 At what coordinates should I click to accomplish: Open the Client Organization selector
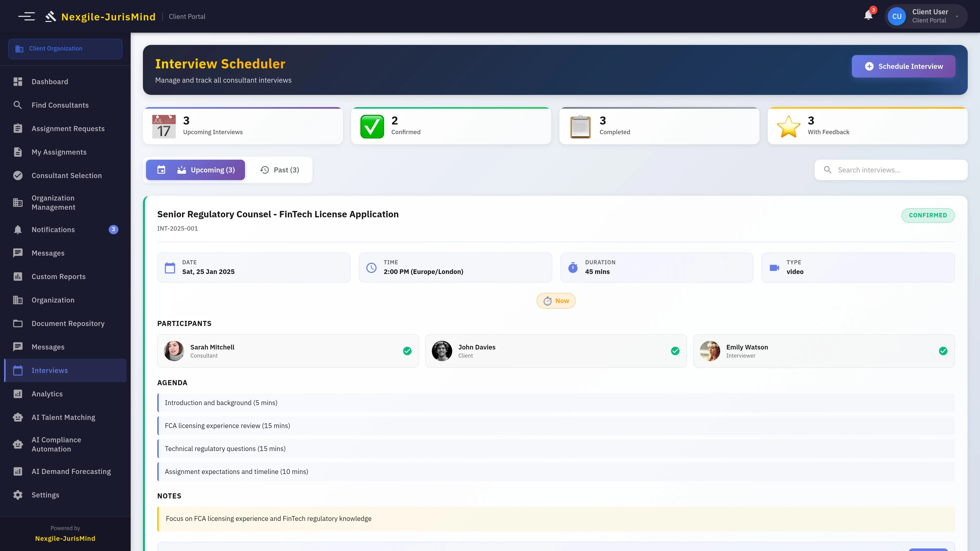click(65, 49)
